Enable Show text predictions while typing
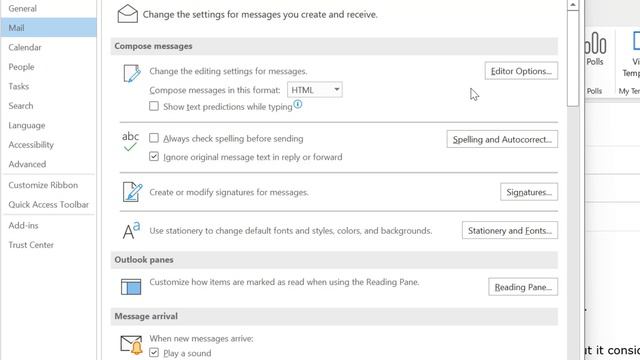640x360 pixels. tap(154, 106)
